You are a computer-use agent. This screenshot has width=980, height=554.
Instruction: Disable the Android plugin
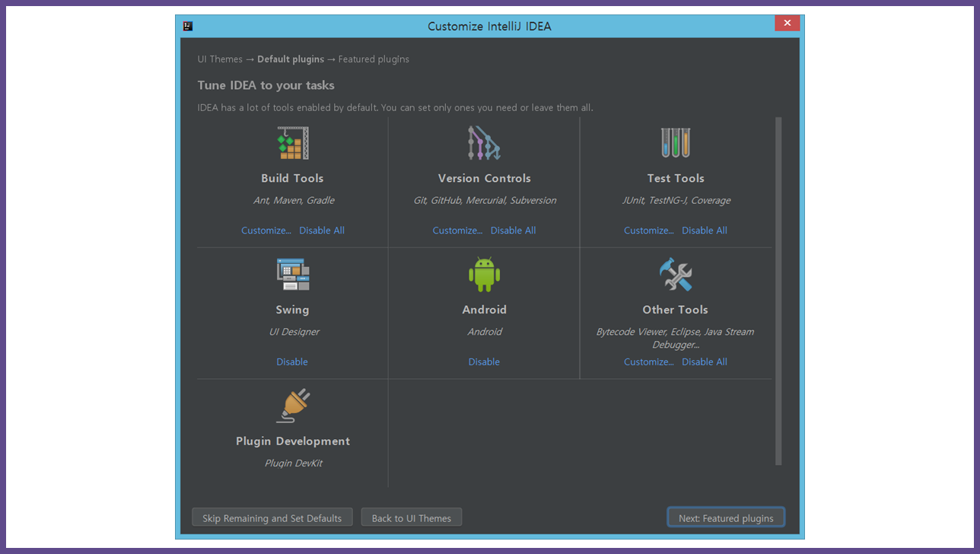click(x=484, y=362)
